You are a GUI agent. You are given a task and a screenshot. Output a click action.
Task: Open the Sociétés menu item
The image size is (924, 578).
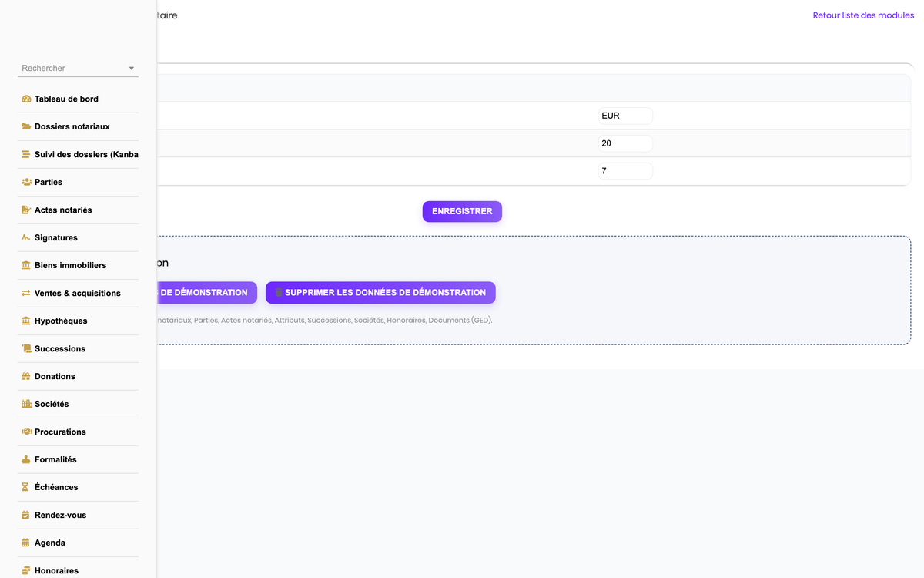coord(79,404)
